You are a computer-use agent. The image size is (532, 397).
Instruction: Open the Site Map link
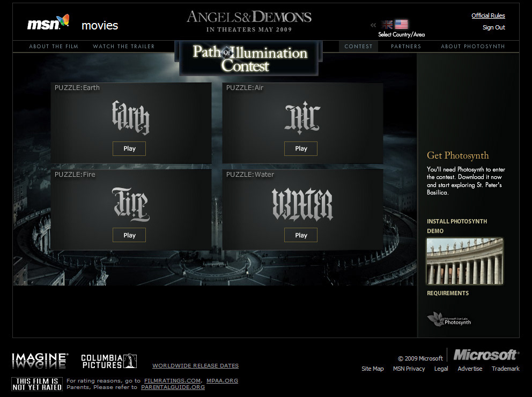point(373,369)
